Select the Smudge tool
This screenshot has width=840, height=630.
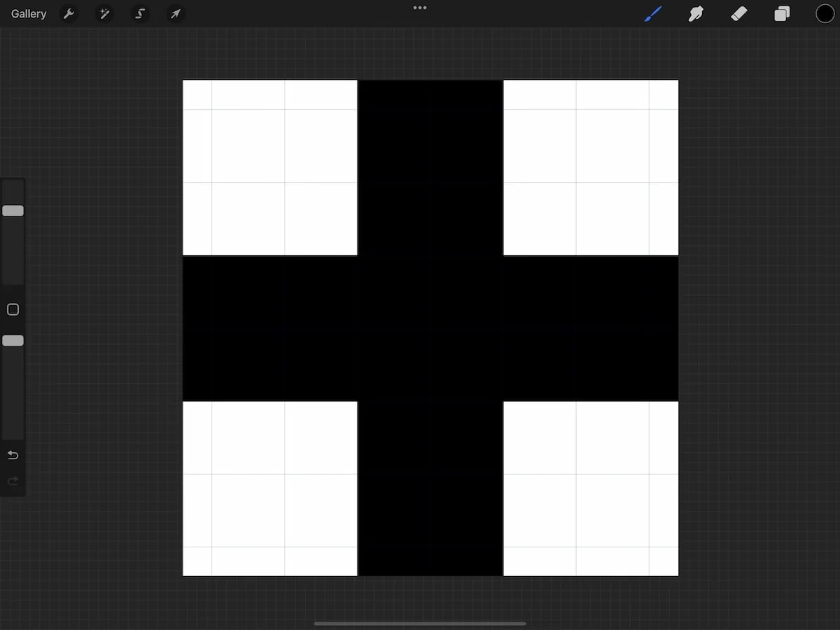tap(696, 13)
